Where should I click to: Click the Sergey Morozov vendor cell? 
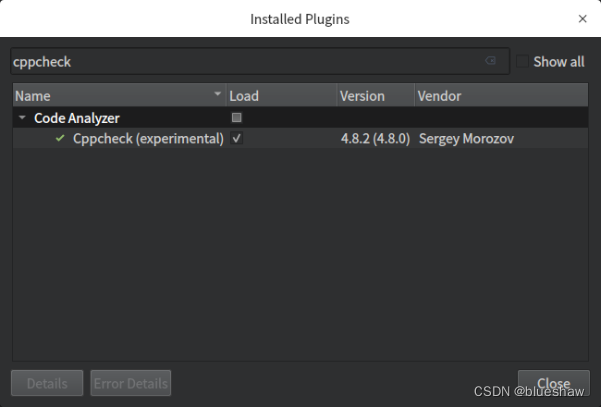pyautogui.click(x=465, y=139)
